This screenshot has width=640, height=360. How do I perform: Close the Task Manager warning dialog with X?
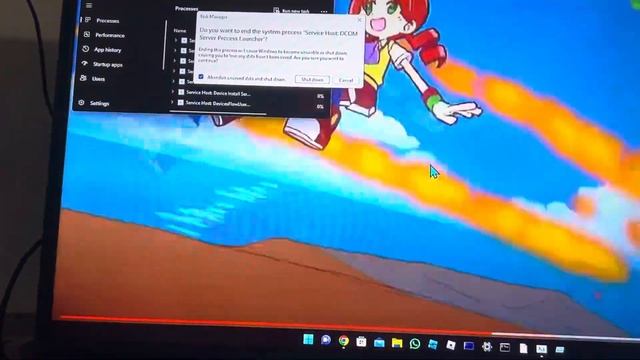(x=360, y=19)
